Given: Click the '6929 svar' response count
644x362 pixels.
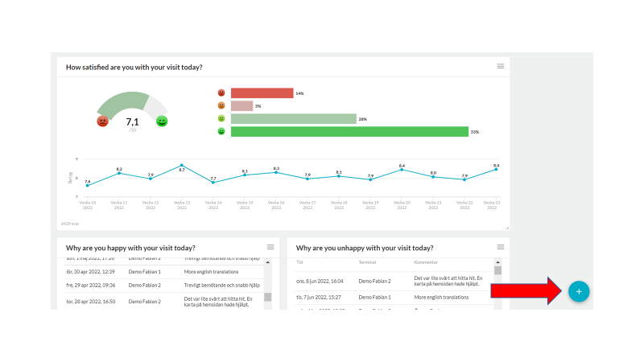Looking at the screenshot, I should tap(70, 224).
